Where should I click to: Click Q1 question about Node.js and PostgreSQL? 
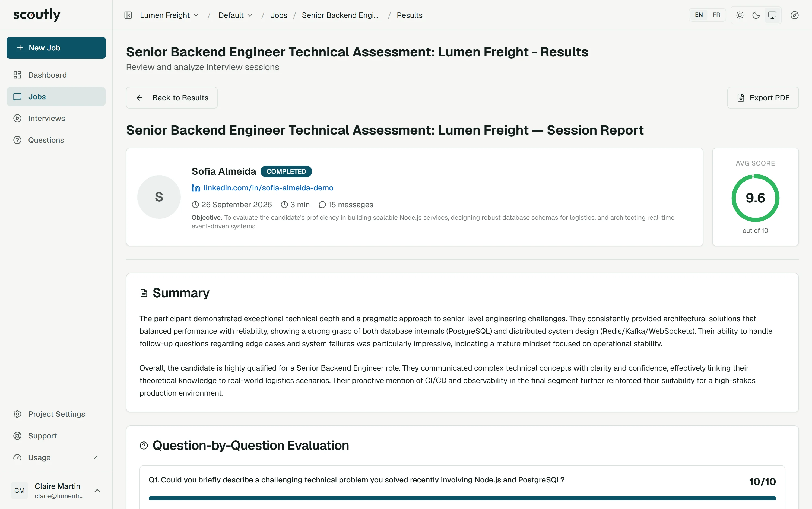coord(357,480)
